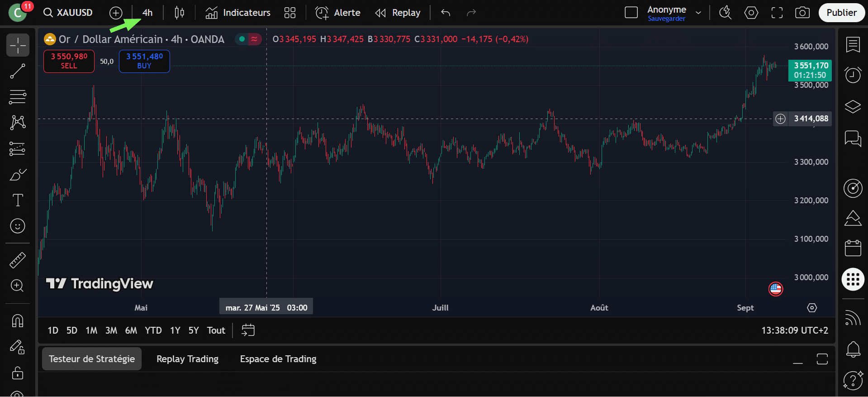
Task: Select the text annotation tool
Action: (x=18, y=200)
